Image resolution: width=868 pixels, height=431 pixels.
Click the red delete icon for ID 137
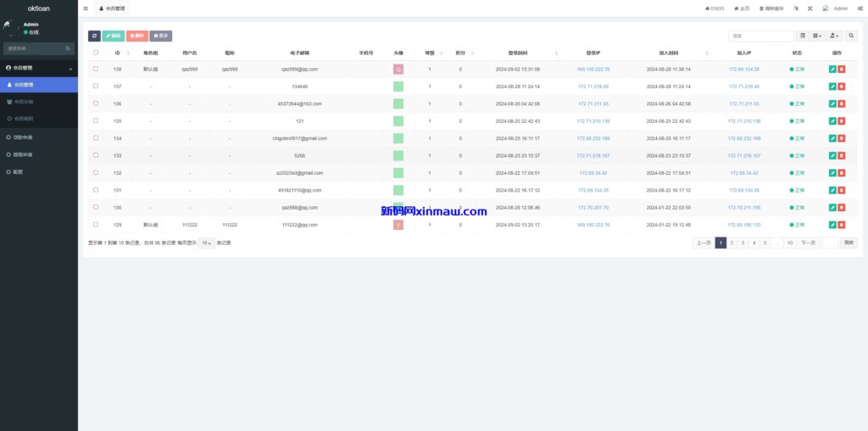click(842, 87)
